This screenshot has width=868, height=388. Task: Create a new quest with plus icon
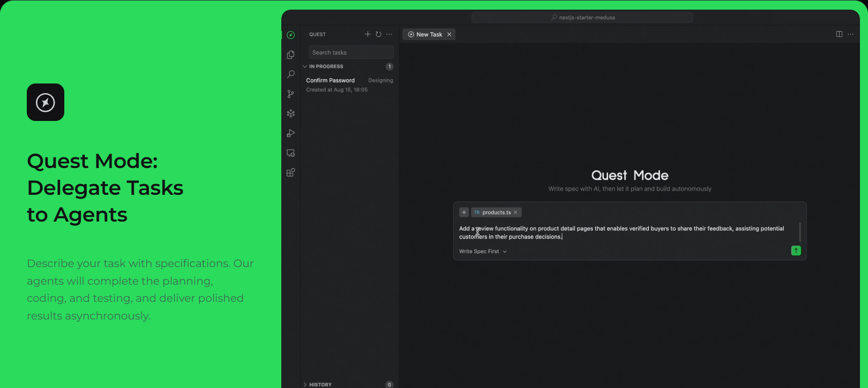368,34
